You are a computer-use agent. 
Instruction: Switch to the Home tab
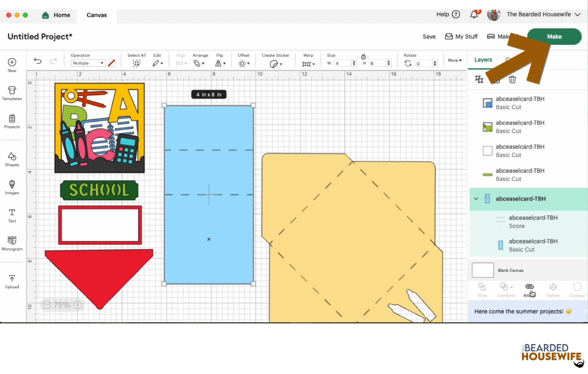click(x=56, y=15)
